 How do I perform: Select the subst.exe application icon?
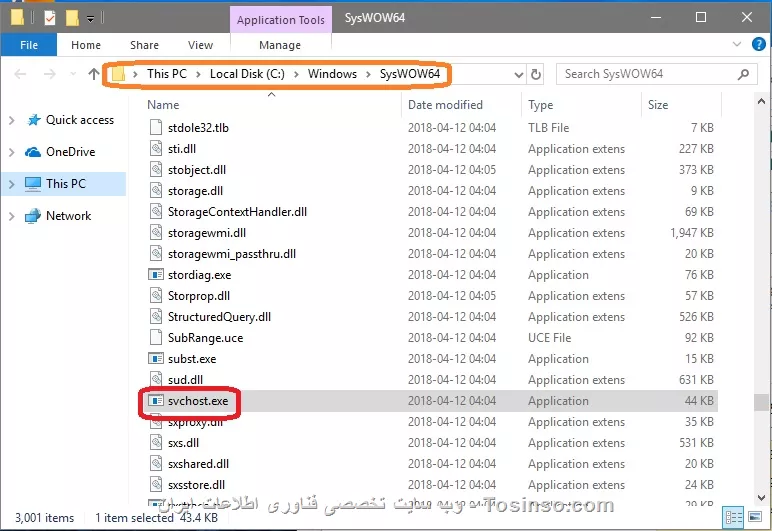156,359
